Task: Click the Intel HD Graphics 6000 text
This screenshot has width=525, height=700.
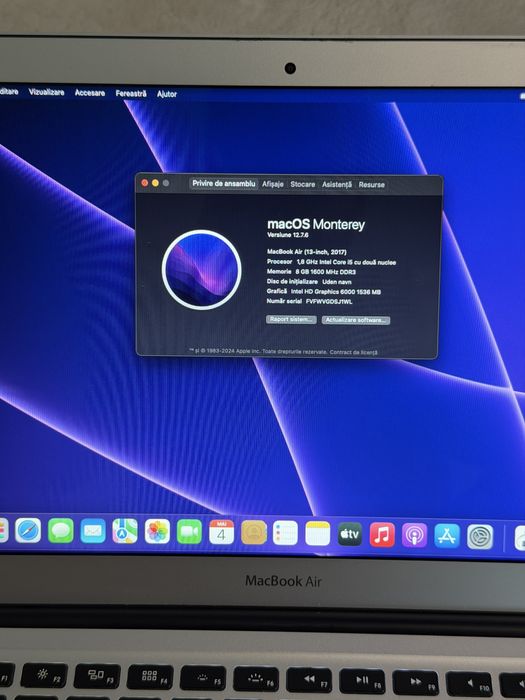Action: pos(336,292)
